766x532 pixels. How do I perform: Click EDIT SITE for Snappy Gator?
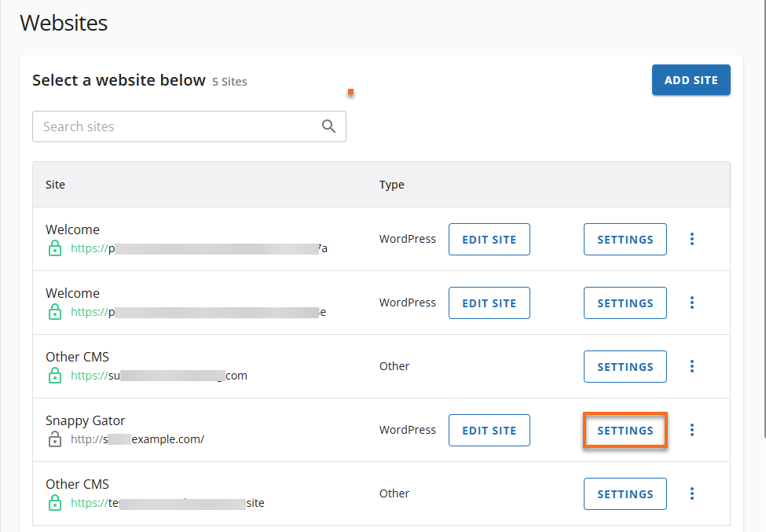[x=489, y=430]
